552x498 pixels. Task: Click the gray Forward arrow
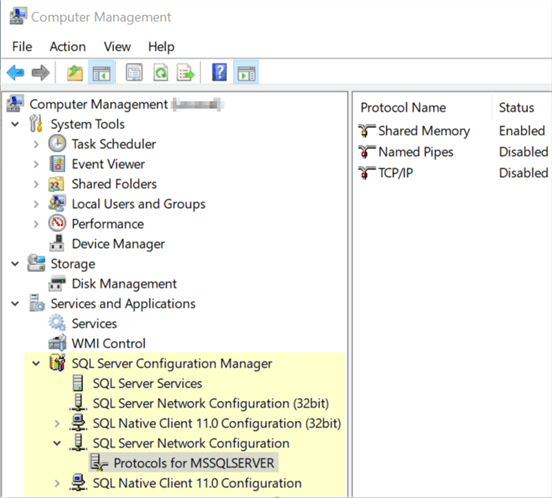(x=40, y=73)
